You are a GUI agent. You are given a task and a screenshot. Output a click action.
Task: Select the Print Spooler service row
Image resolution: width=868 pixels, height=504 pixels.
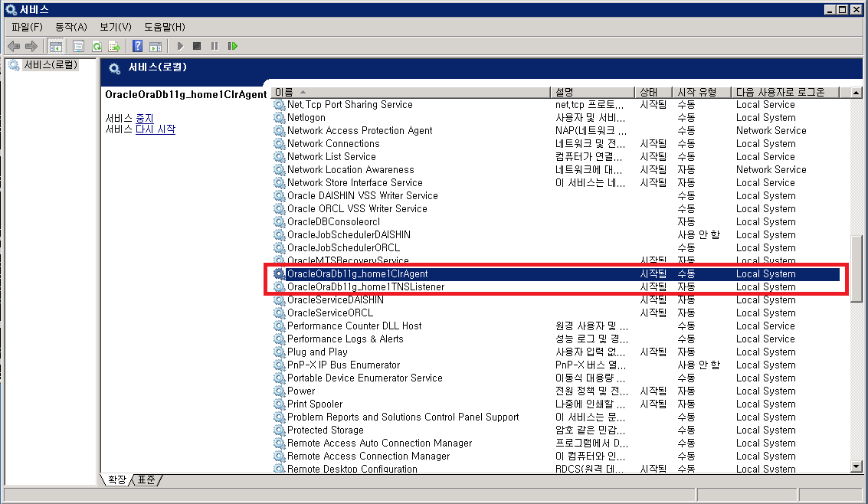[x=556, y=404]
